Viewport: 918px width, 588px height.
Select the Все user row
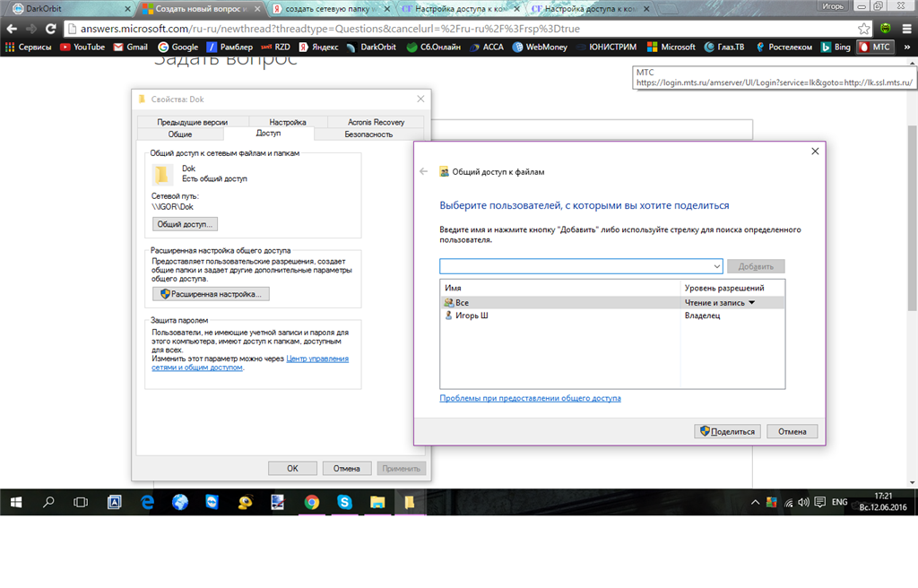[x=612, y=303]
